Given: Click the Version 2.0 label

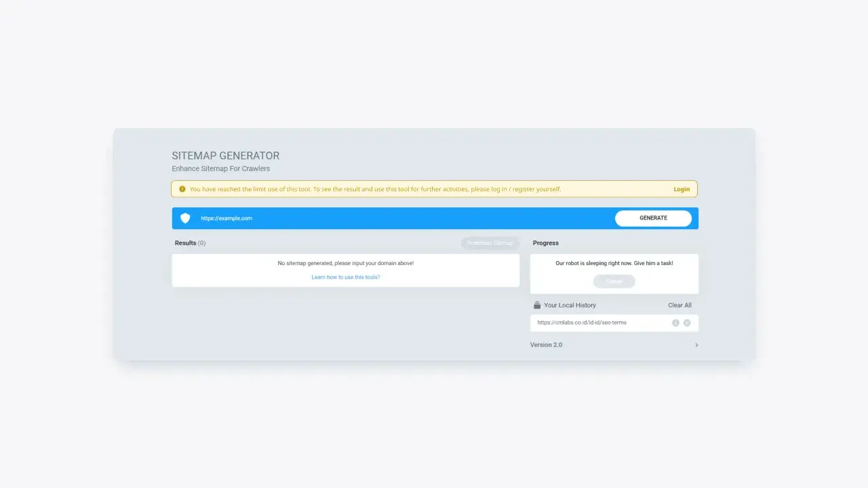Looking at the screenshot, I should coord(546,345).
